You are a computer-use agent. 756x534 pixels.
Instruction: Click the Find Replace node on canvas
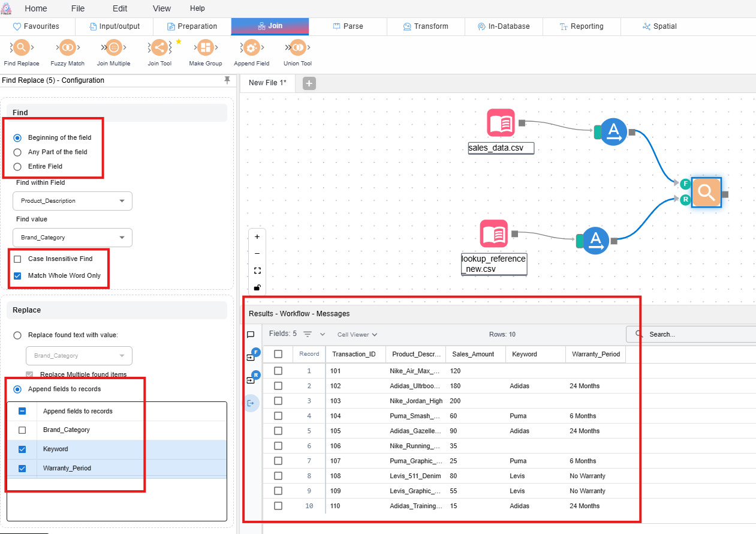706,193
